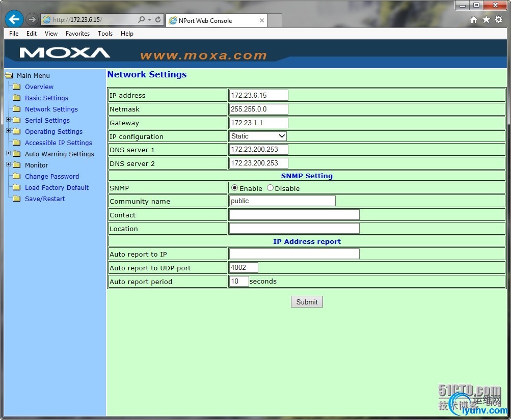The image size is (511, 420).
Task: Click the Auto report period field
Action: [x=239, y=281]
